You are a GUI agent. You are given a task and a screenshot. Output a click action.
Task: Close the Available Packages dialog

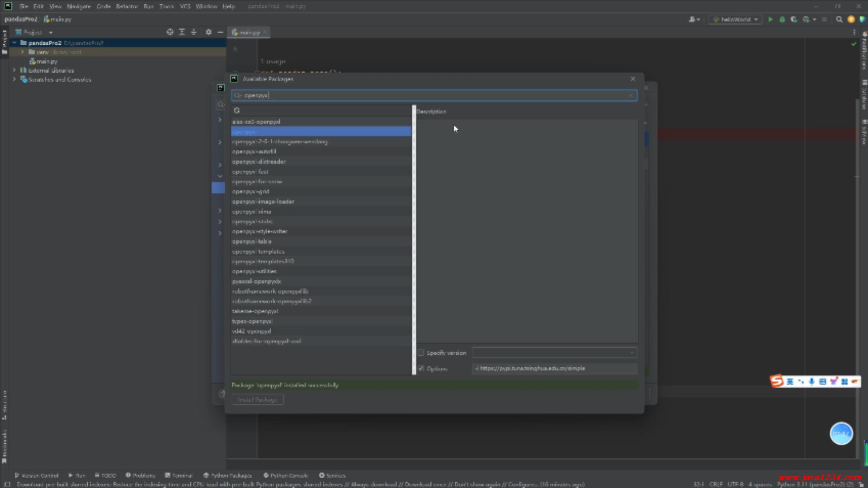[632, 79]
